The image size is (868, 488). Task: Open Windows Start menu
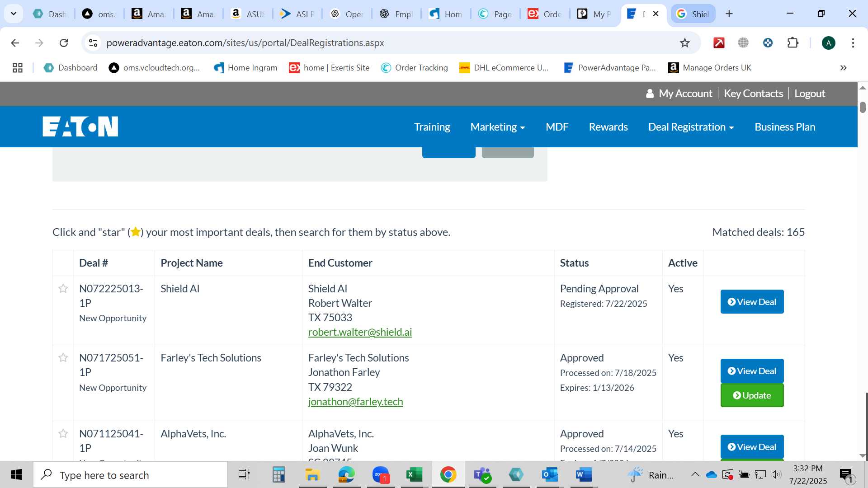(16, 475)
